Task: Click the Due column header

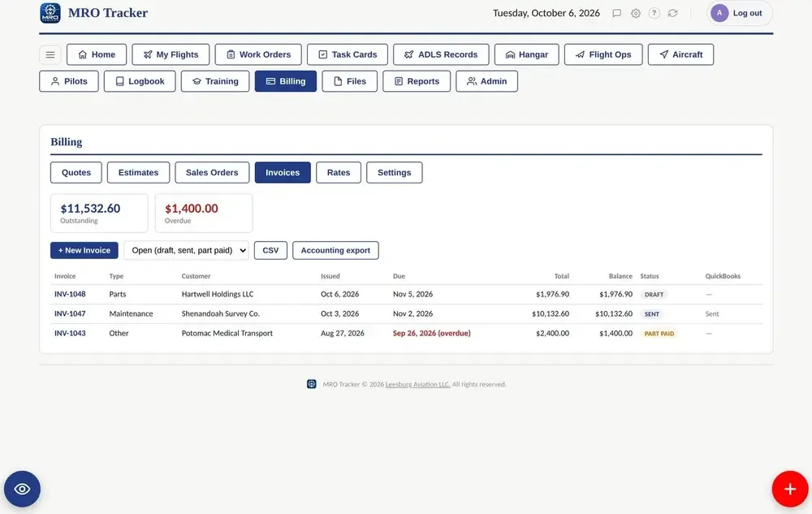Action: coord(400,276)
